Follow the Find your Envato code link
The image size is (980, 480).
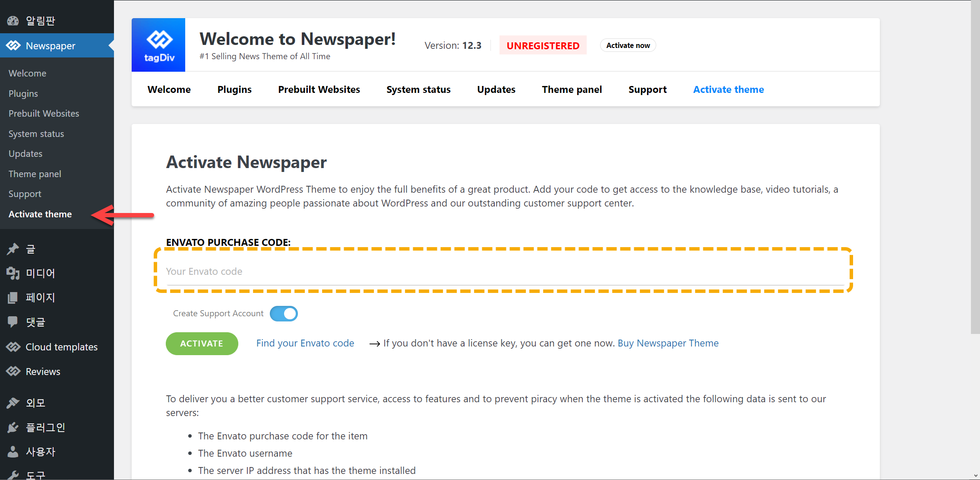tap(305, 343)
